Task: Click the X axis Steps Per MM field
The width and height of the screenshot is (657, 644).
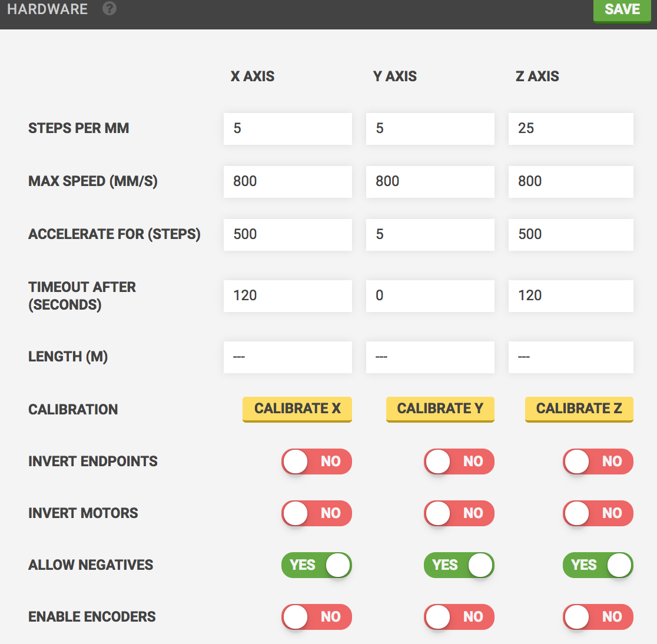Action: click(288, 129)
